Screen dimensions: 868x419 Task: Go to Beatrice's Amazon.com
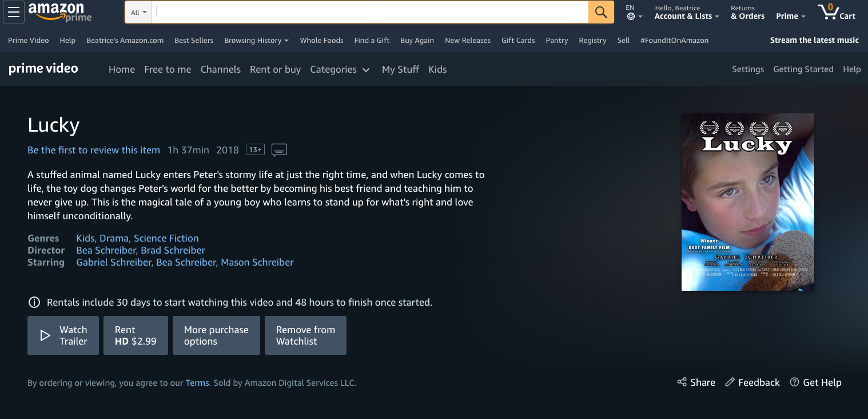coord(125,41)
